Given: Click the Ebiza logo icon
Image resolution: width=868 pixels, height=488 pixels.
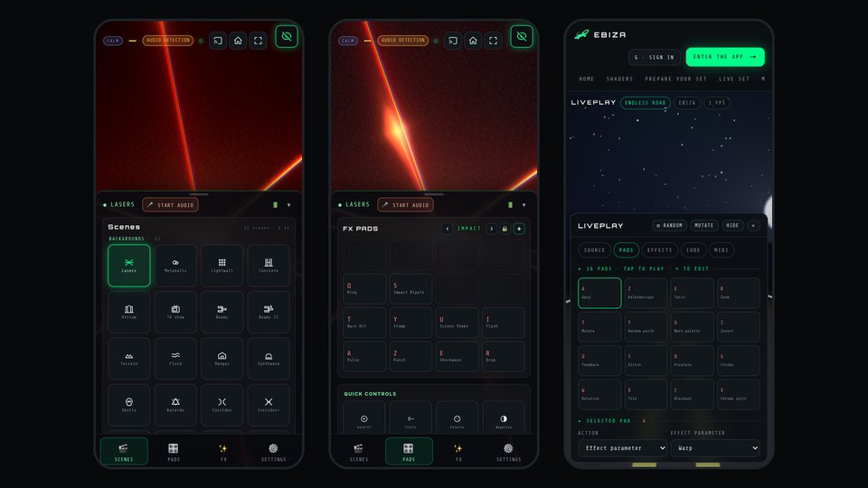Looking at the screenshot, I should click(x=581, y=34).
